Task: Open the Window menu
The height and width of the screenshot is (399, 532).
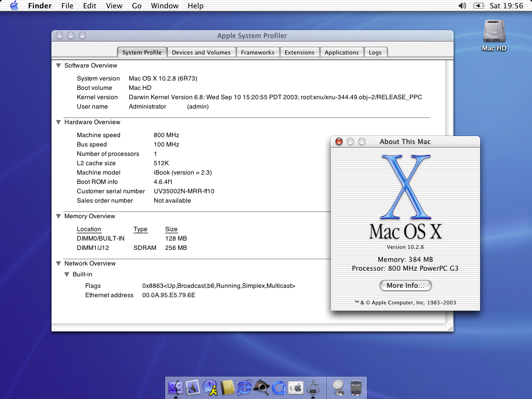Action: (164, 6)
